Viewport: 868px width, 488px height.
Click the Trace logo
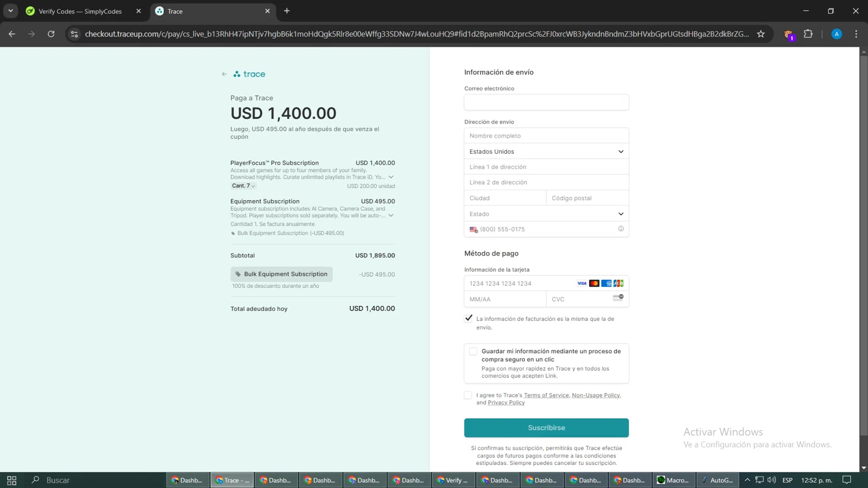249,74
